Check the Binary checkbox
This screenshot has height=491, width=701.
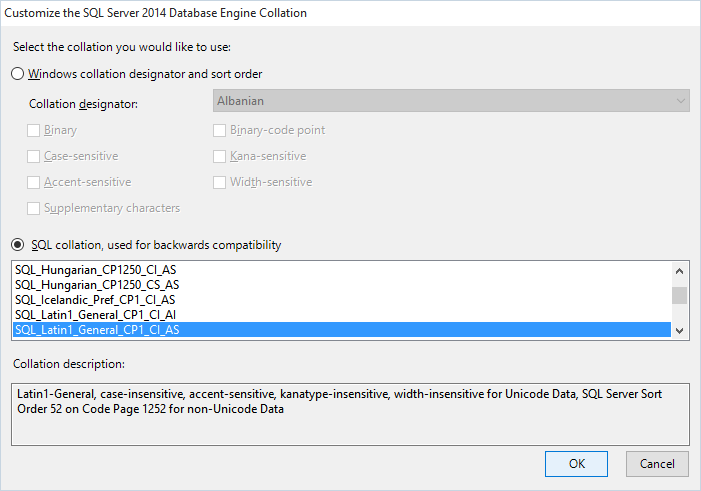34,131
